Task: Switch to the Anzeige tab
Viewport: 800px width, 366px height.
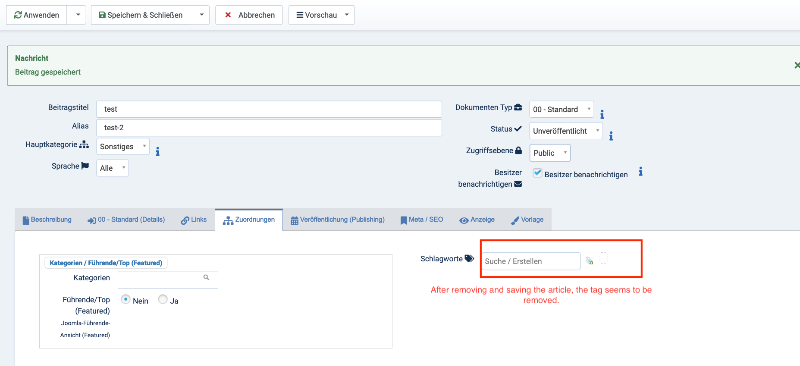Action: [x=477, y=220]
